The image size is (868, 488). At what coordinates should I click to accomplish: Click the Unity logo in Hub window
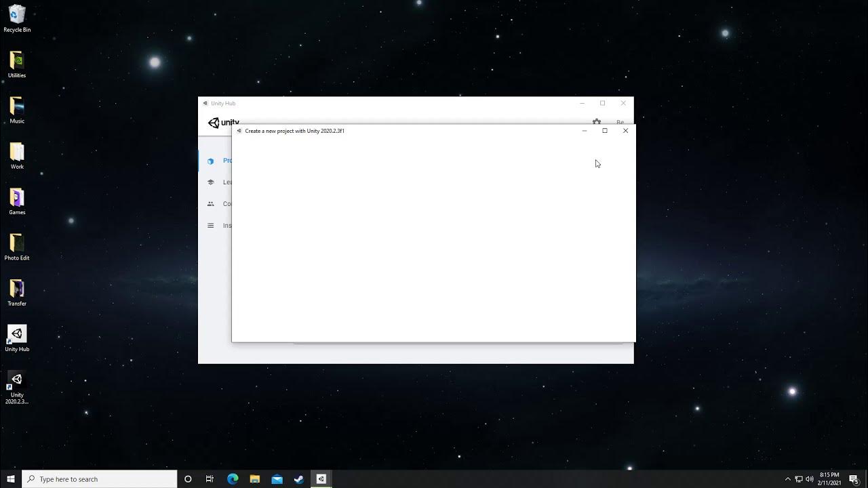click(223, 123)
